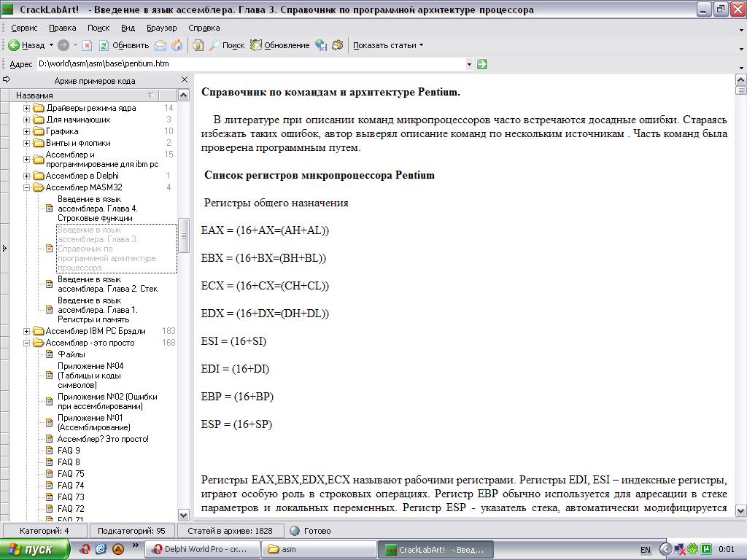747x560 pixels.
Task: Expand the Ассемблер в Delphi folder
Action: coord(27,176)
